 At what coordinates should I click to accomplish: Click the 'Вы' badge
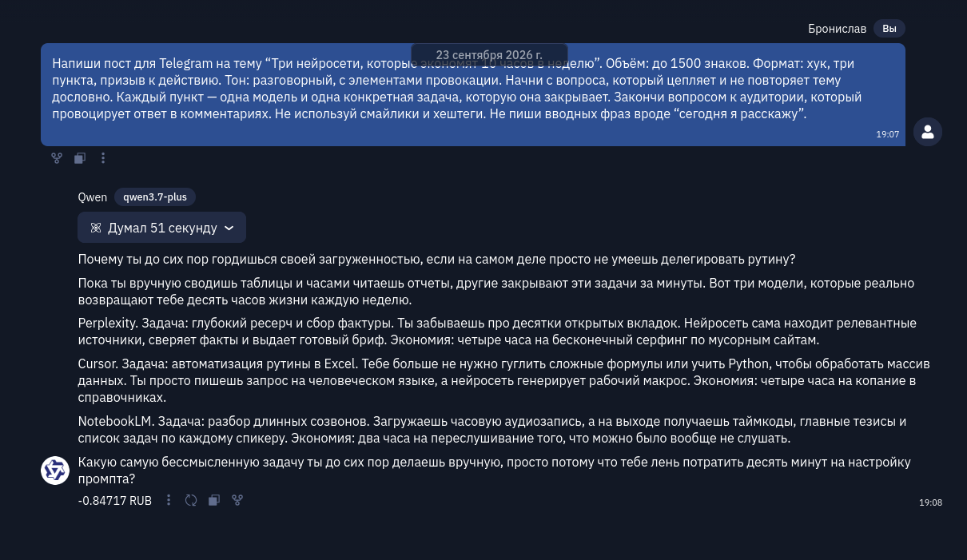click(889, 29)
